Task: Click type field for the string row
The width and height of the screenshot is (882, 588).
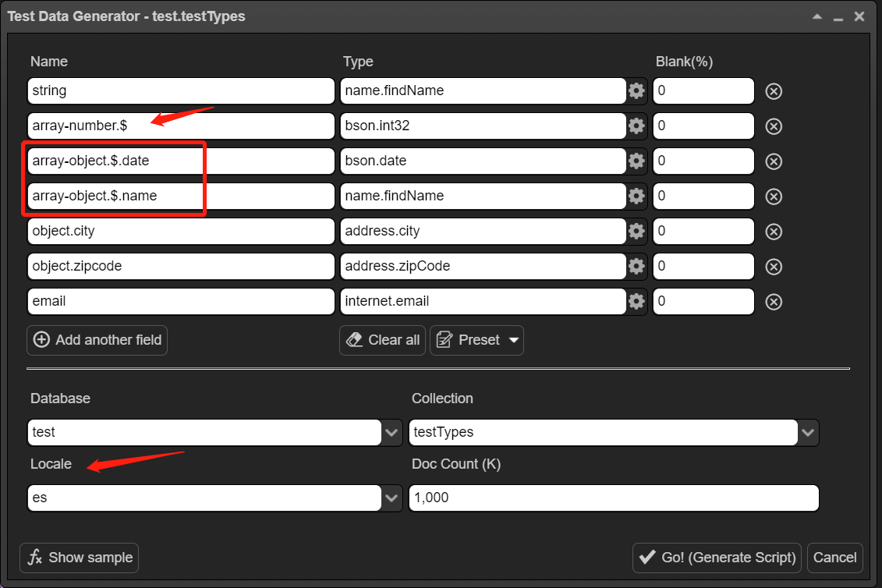Action: [x=484, y=90]
